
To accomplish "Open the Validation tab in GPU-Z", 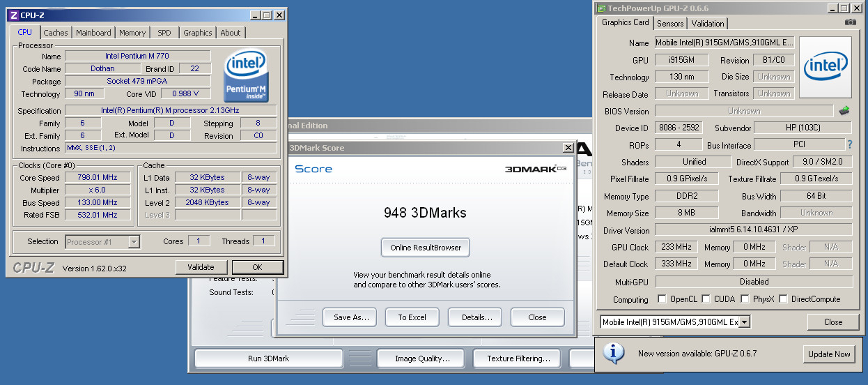I will pyautogui.click(x=708, y=24).
